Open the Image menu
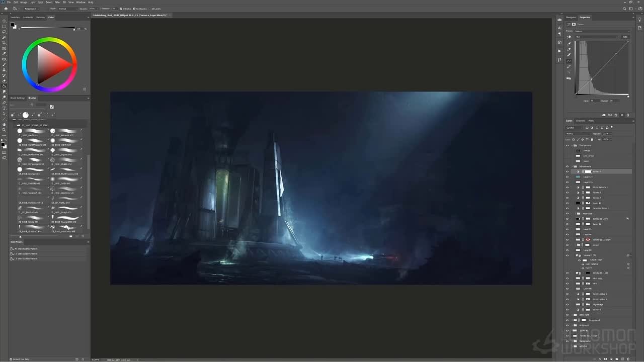 click(23, 2)
